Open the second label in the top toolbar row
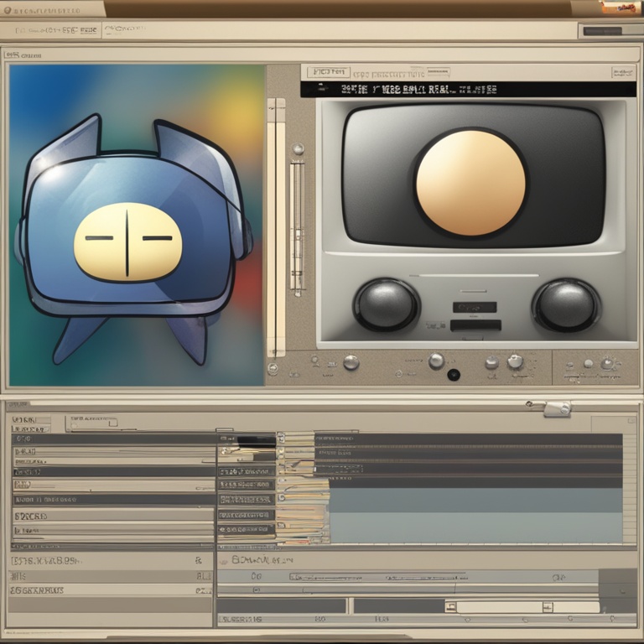 pos(124,29)
